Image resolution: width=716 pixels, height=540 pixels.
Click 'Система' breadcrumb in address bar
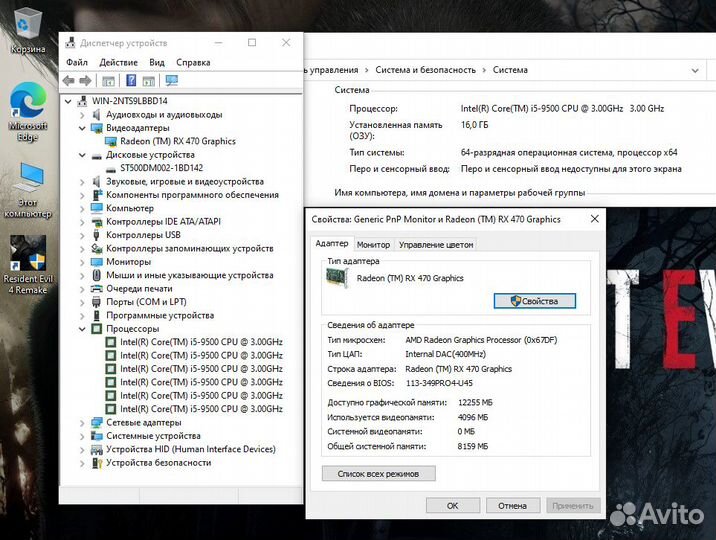(x=510, y=70)
